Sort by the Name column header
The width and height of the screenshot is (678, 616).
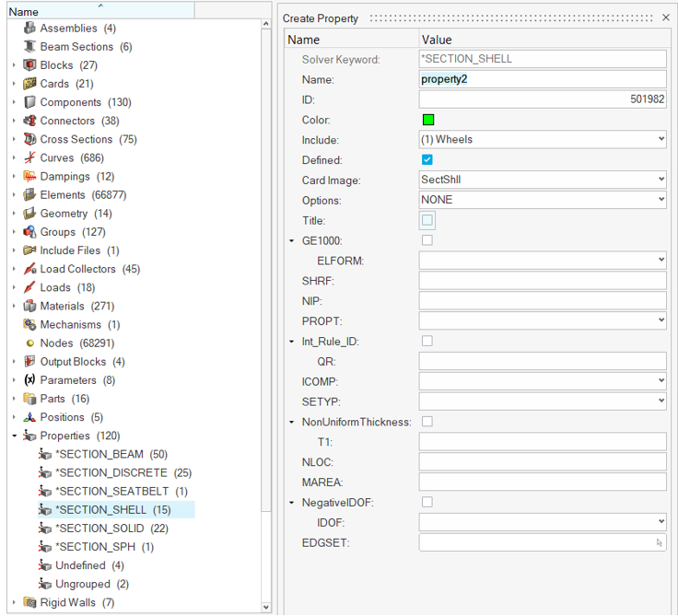click(100, 11)
